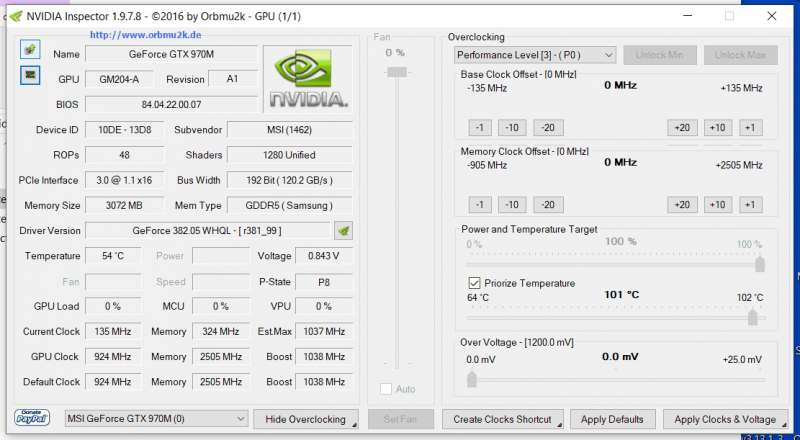Decrease Memory Clock Offset by 1
800x440 pixels.
tap(480, 205)
